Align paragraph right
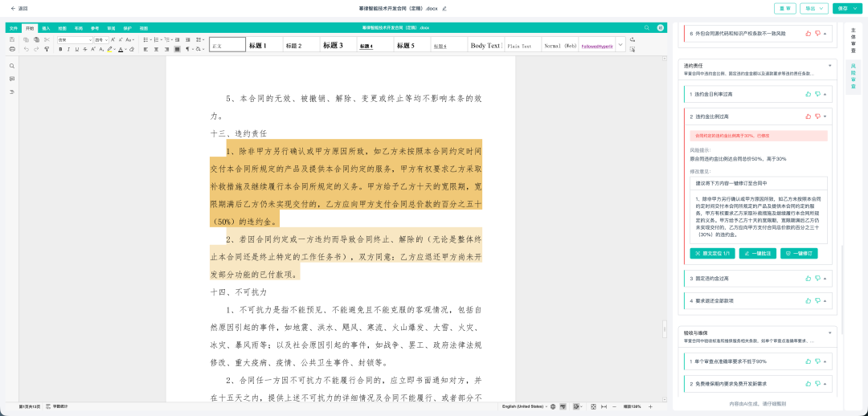The image size is (868, 416). click(x=166, y=49)
